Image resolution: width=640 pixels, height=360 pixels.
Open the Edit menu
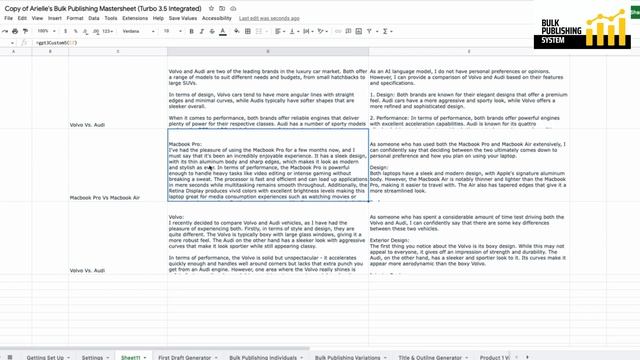(22, 18)
